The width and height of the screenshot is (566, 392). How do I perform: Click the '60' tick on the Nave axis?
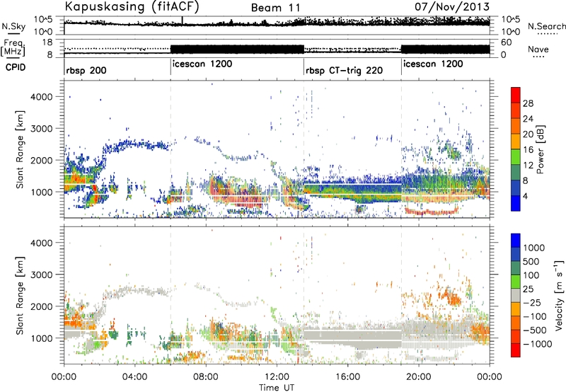coord(507,42)
